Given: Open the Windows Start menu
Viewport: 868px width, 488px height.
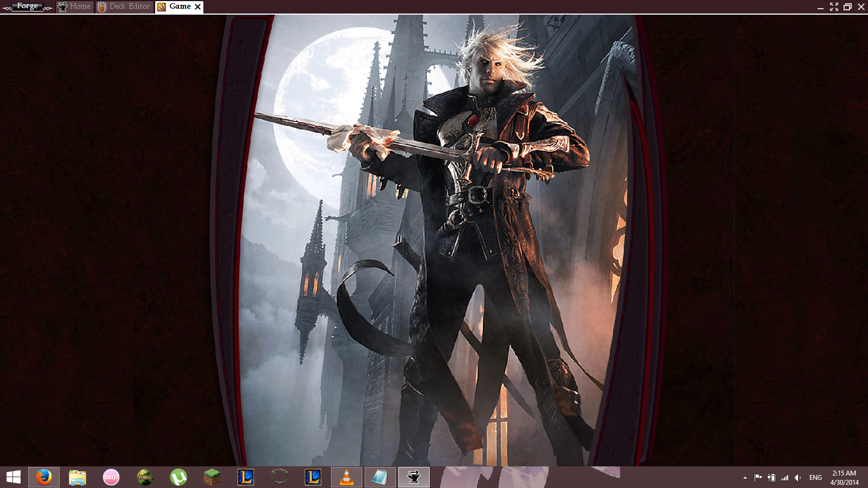Looking at the screenshot, I should click(x=14, y=477).
